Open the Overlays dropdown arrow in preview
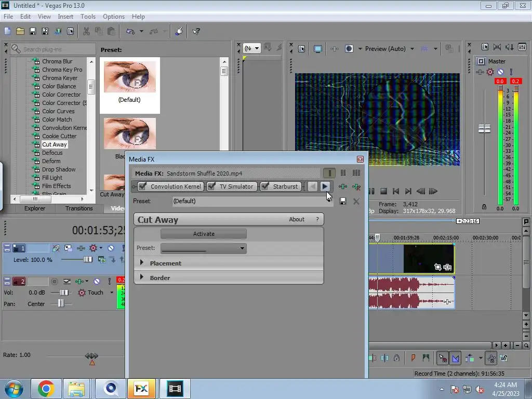 tap(435, 49)
